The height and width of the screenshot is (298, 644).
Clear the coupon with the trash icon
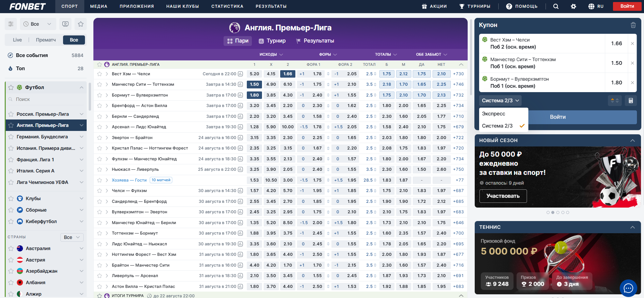633,25
